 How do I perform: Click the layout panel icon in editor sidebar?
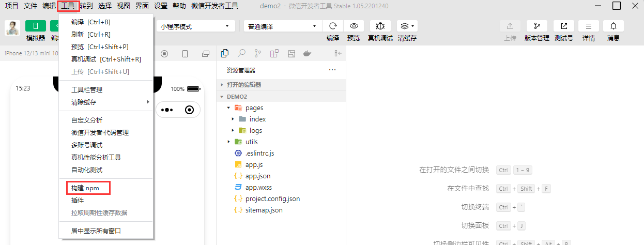[292, 53]
